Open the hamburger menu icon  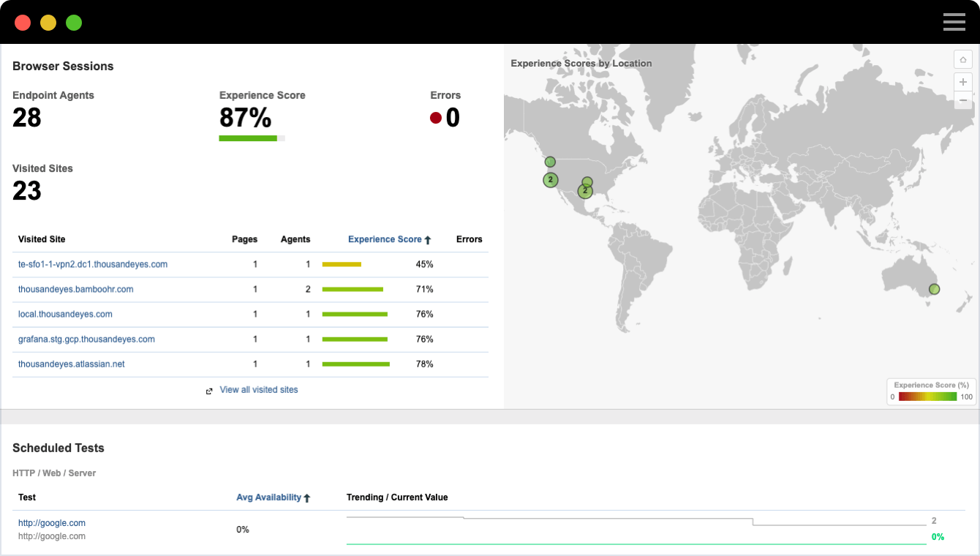(x=954, y=22)
